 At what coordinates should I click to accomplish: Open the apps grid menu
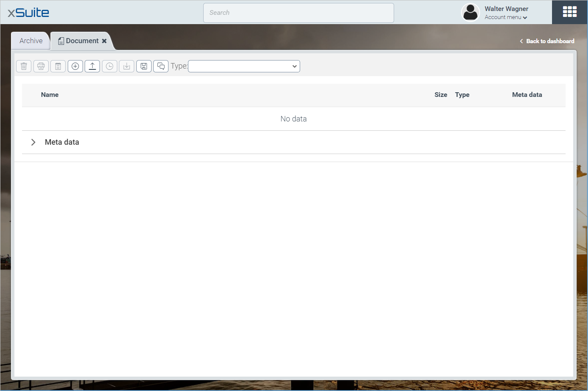click(x=569, y=12)
